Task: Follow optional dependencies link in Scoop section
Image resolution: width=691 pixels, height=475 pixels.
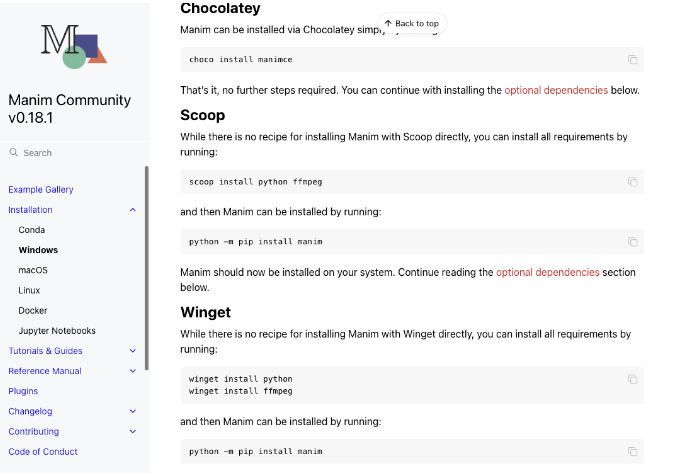Action: pos(547,272)
